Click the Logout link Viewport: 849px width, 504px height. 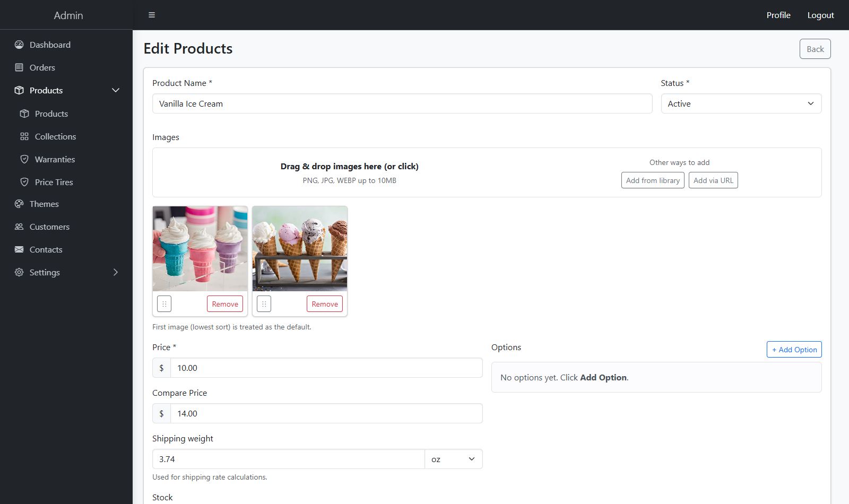[x=820, y=15]
